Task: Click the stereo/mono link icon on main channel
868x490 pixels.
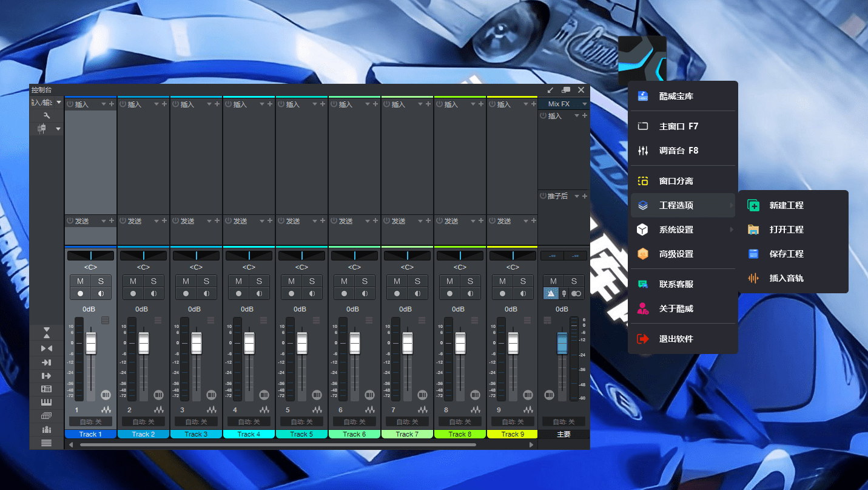Action: (576, 293)
